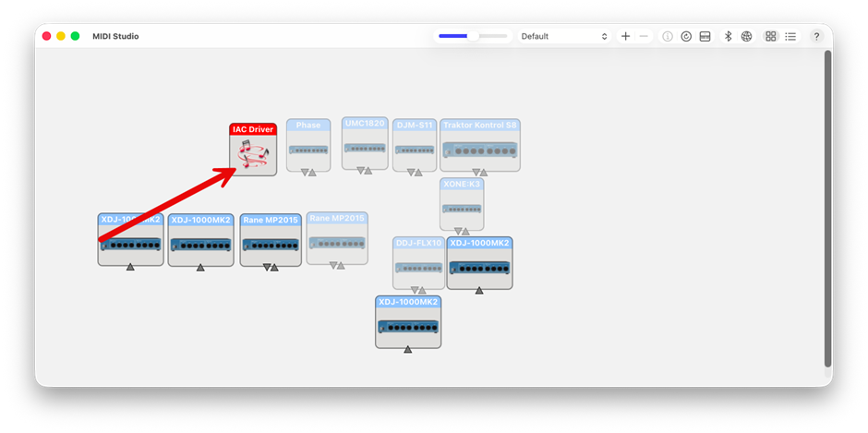Viewport: 868px width, 433px height.
Task: Click the Rane MP2015 active device
Action: coord(271,244)
